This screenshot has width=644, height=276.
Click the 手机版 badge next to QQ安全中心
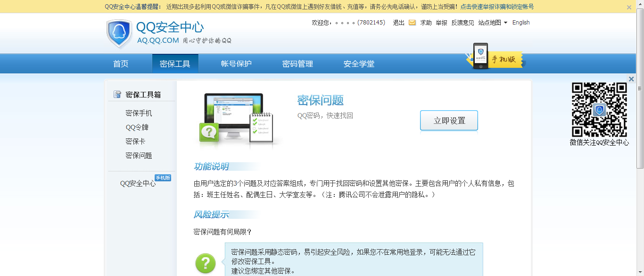pyautogui.click(x=163, y=178)
